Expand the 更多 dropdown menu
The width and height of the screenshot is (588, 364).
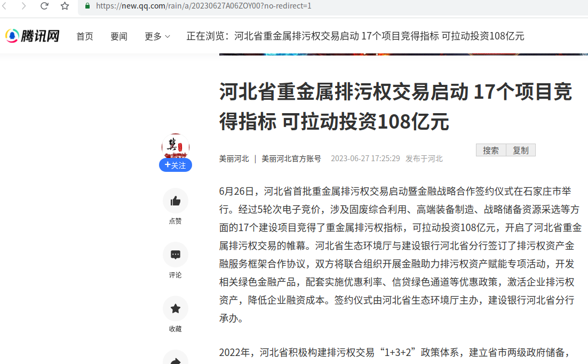tap(157, 36)
